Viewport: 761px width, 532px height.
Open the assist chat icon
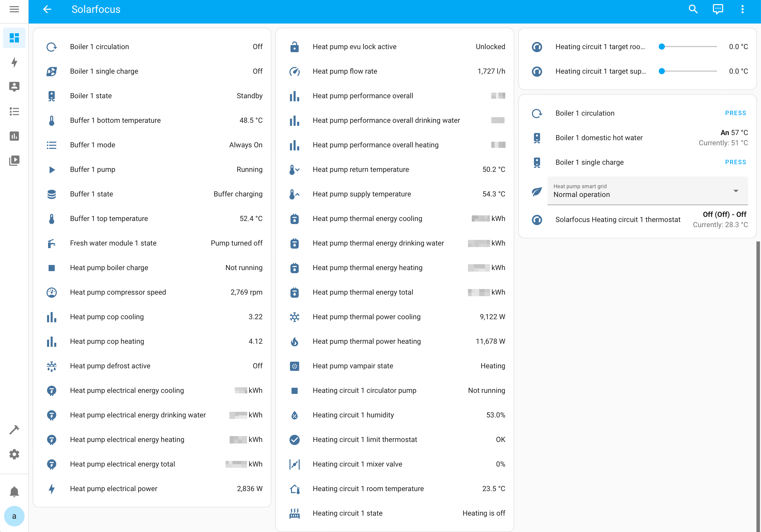tap(718, 9)
